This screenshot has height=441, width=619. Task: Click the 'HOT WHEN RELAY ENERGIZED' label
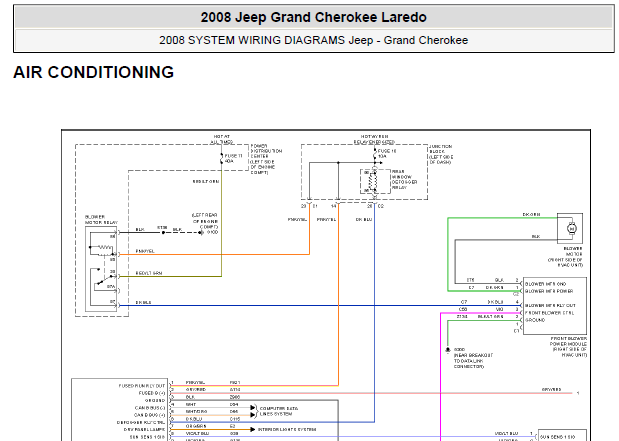(374, 139)
